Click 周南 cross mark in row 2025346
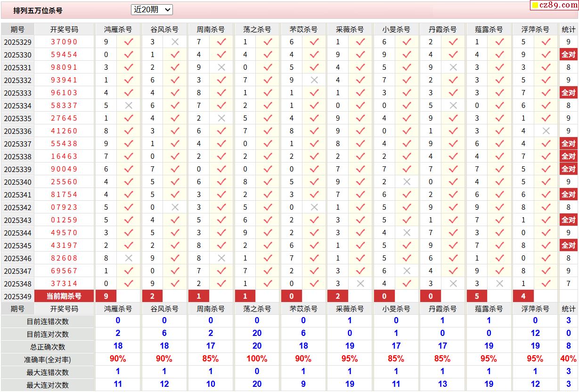This screenshot has width=579, height=392. [x=221, y=258]
